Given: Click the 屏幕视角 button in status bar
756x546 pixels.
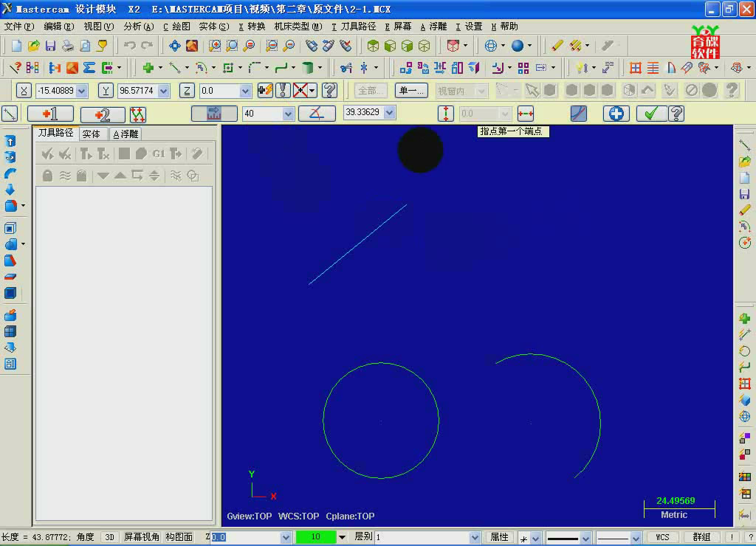Looking at the screenshot, I should coord(141,537).
